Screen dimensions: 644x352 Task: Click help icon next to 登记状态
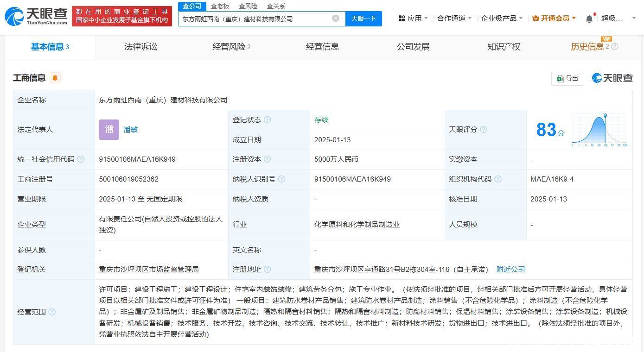pyautogui.click(x=268, y=120)
